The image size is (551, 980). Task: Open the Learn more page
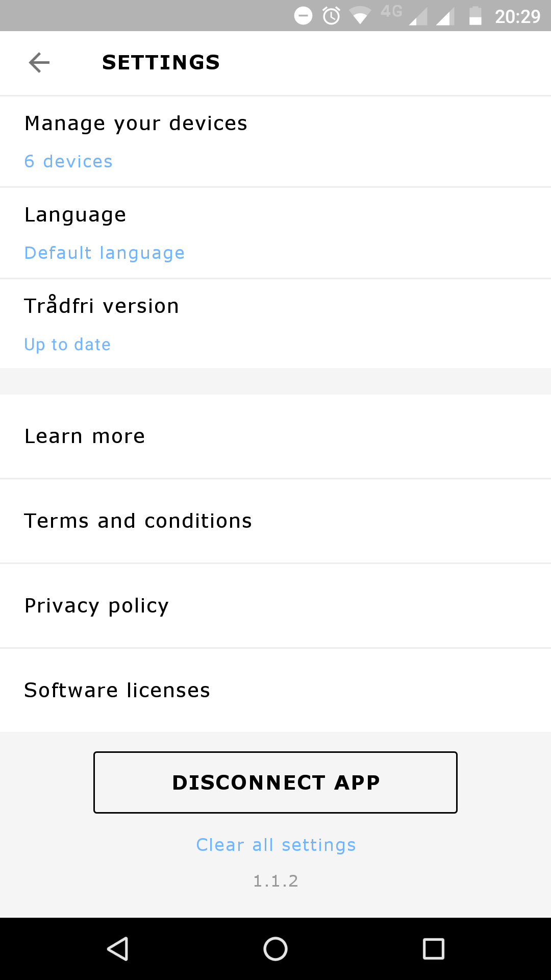[85, 436]
